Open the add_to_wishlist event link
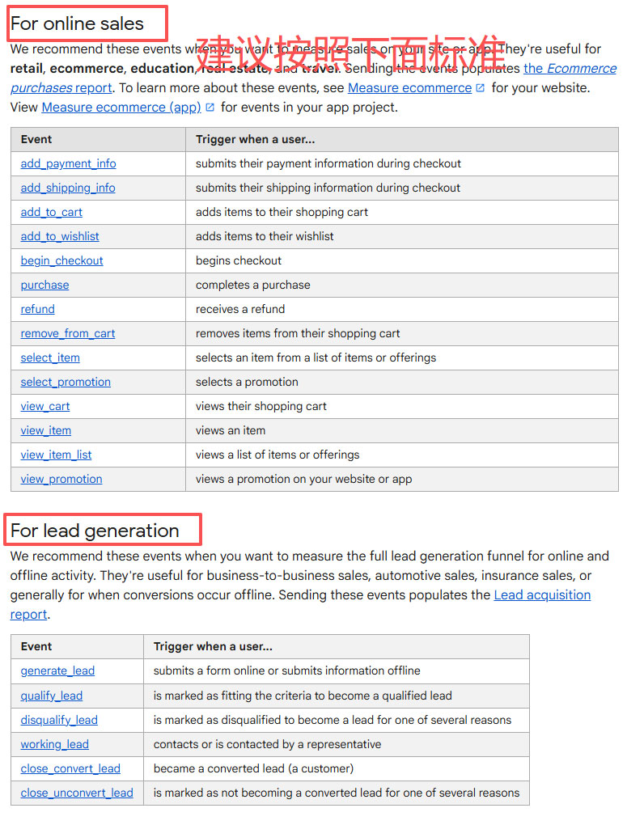 coord(60,236)
